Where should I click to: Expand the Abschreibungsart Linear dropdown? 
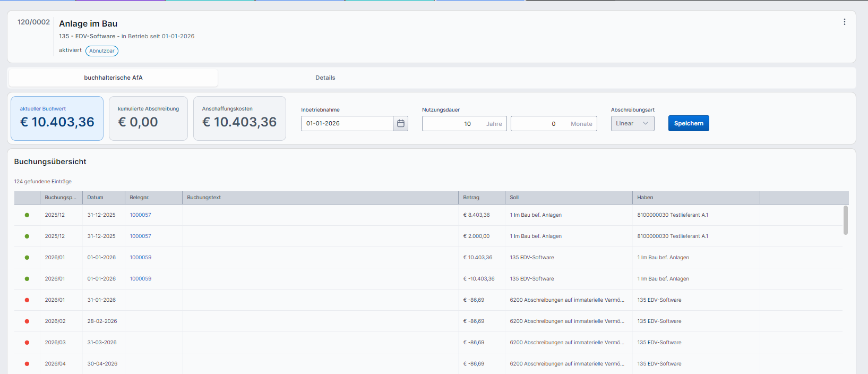(x=632, y=123)
